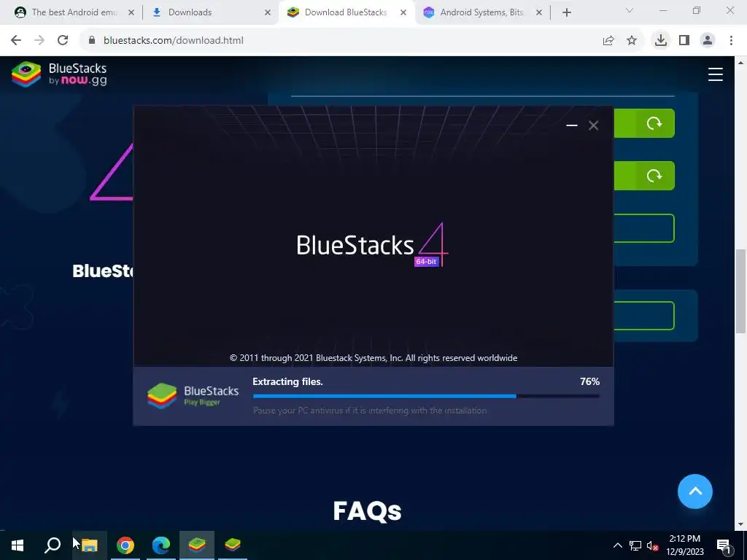747x560 pixels.
Task: Switch to Android Systems, Bits tab
Action: click(x=481, y=12)
